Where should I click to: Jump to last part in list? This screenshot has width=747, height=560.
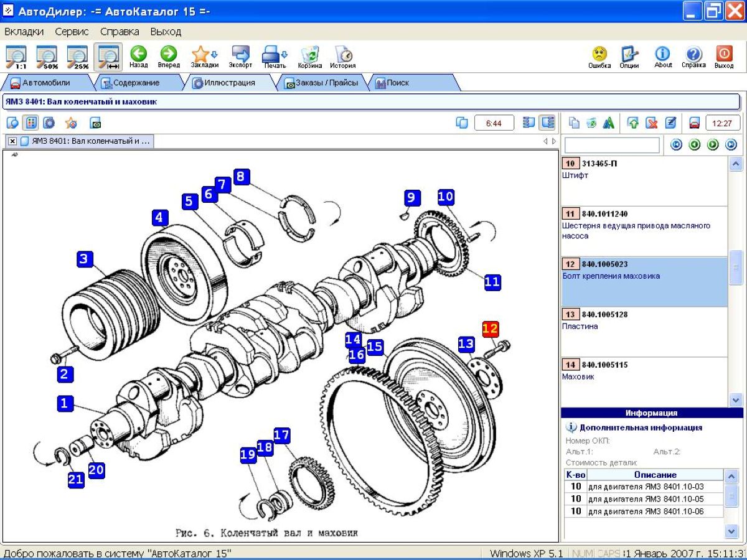[731, 145]
